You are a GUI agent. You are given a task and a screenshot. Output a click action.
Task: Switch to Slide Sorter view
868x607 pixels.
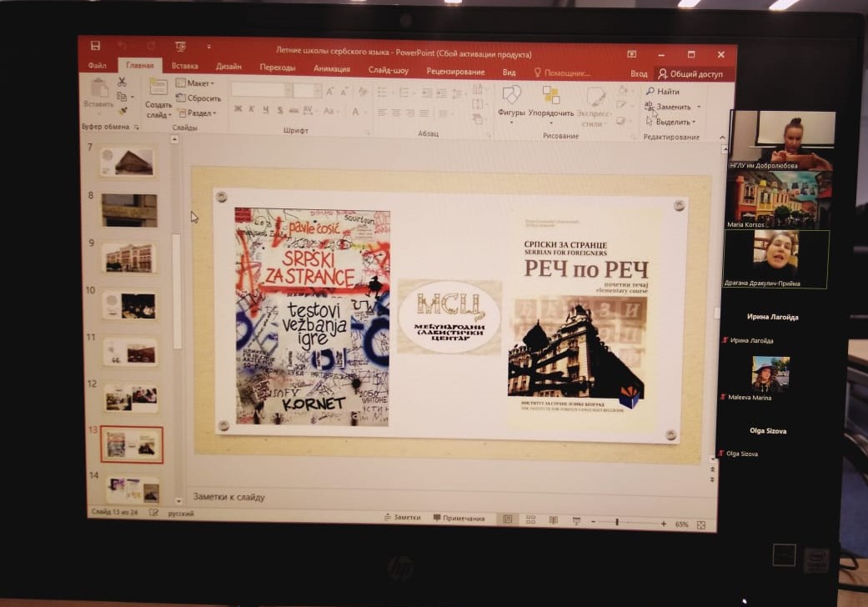[530, 520]
